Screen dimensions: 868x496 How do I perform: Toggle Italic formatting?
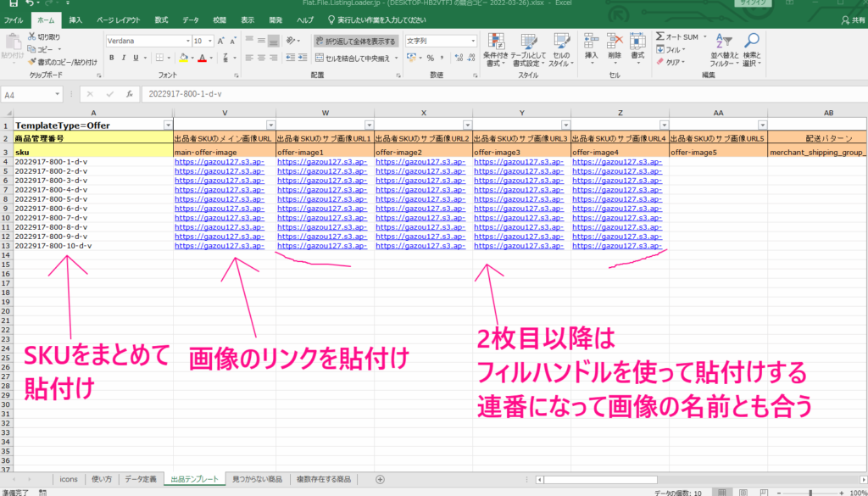(x=124, y=59)
